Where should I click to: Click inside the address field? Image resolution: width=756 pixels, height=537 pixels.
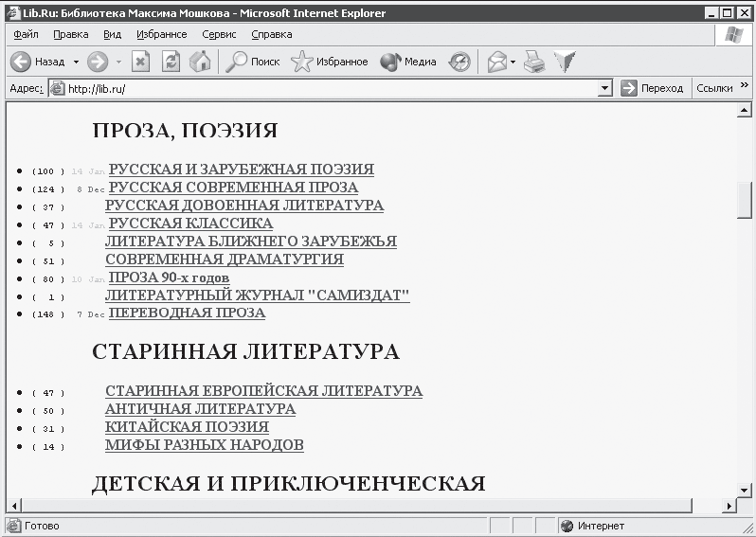(322, 88)
